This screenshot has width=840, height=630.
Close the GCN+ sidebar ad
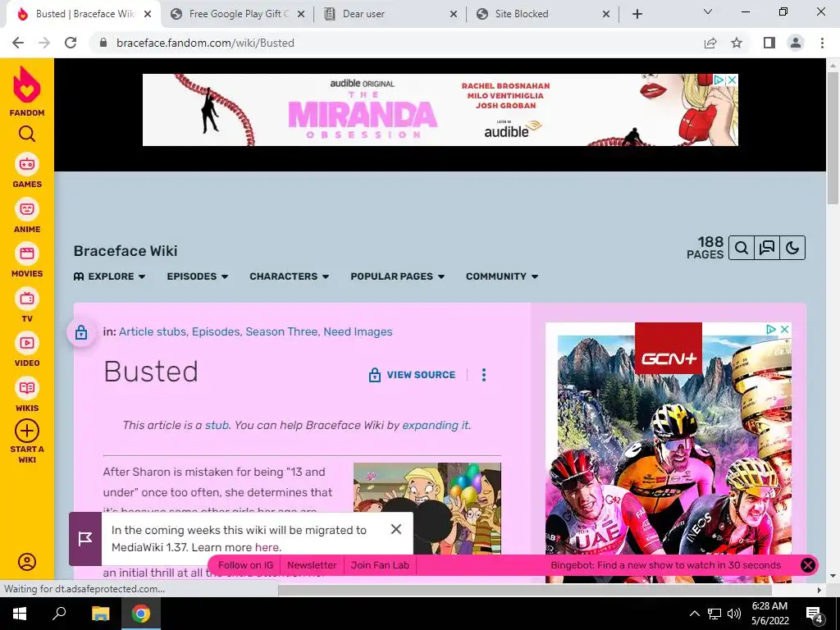click(x=785, y=329)
